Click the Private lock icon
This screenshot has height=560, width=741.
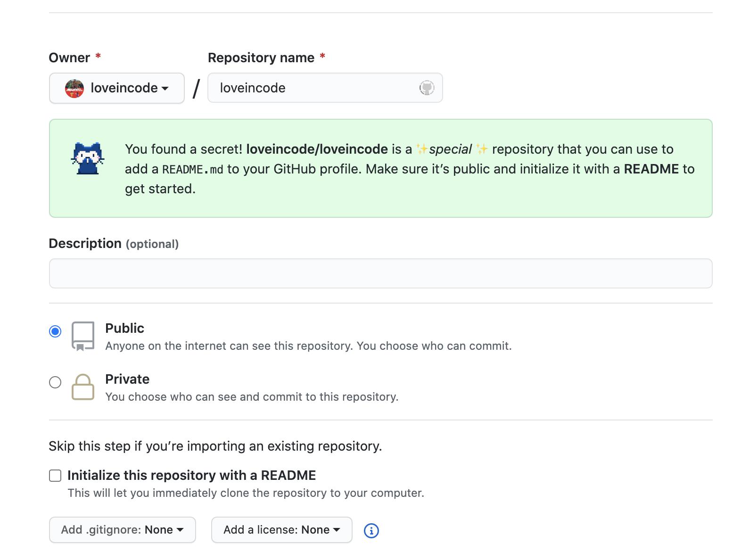[x=83, y=387]
